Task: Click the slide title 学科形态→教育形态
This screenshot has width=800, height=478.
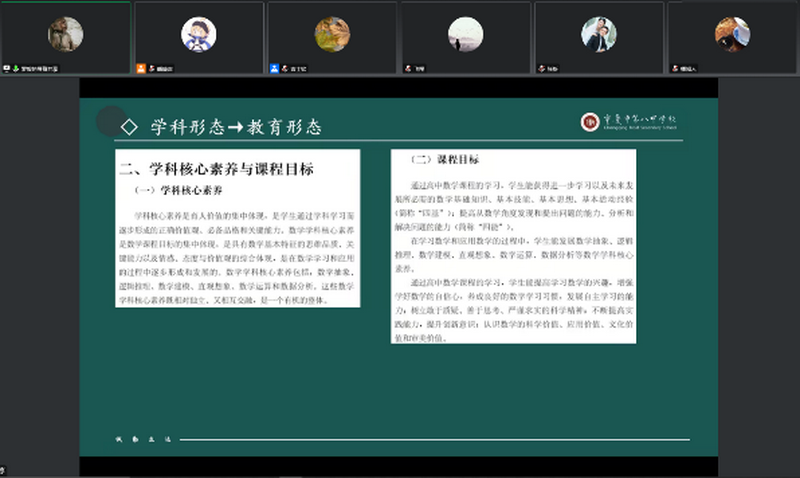Action: [x=236, y=127]
